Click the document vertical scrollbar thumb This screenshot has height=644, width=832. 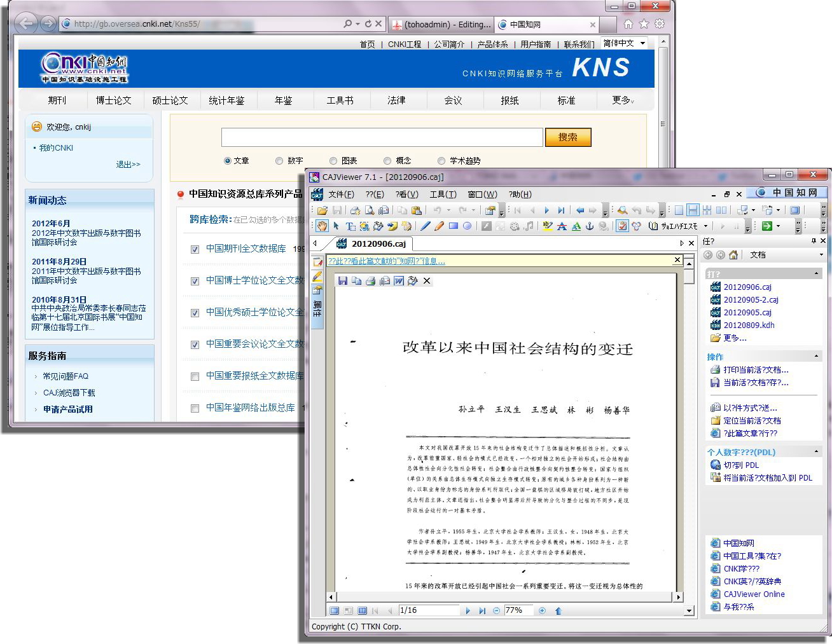click(x=689, y=276)
